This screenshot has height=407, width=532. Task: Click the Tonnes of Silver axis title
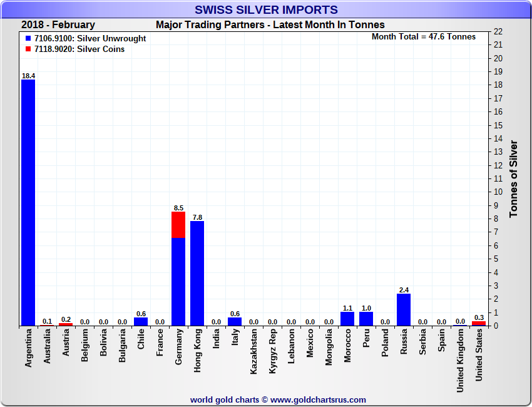point(514,178)
